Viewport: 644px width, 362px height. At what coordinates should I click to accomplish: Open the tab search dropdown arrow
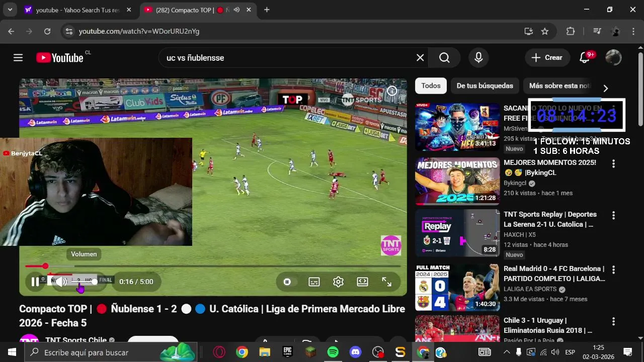pyautogui.click(x=10, y=10)
